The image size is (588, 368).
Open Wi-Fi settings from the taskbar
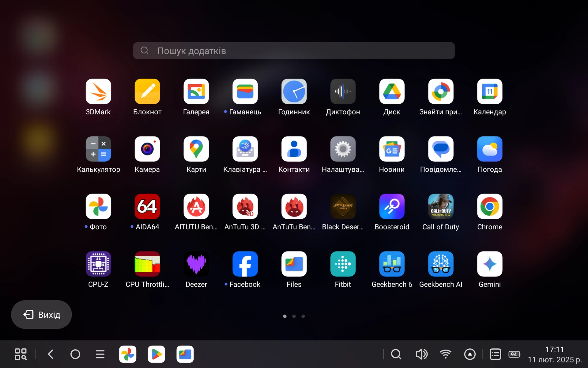[x=446, y=354]
